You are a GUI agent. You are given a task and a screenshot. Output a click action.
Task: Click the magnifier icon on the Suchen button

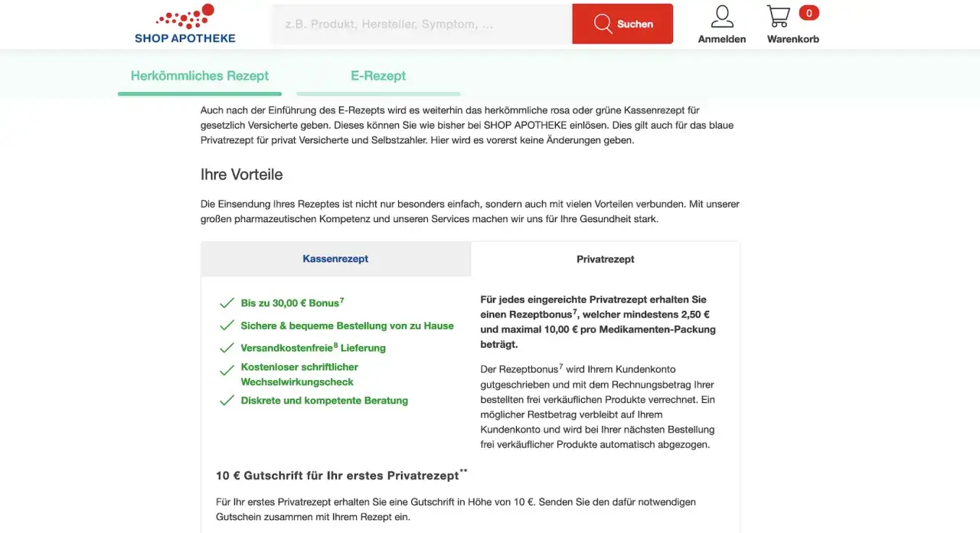point(603,24)
